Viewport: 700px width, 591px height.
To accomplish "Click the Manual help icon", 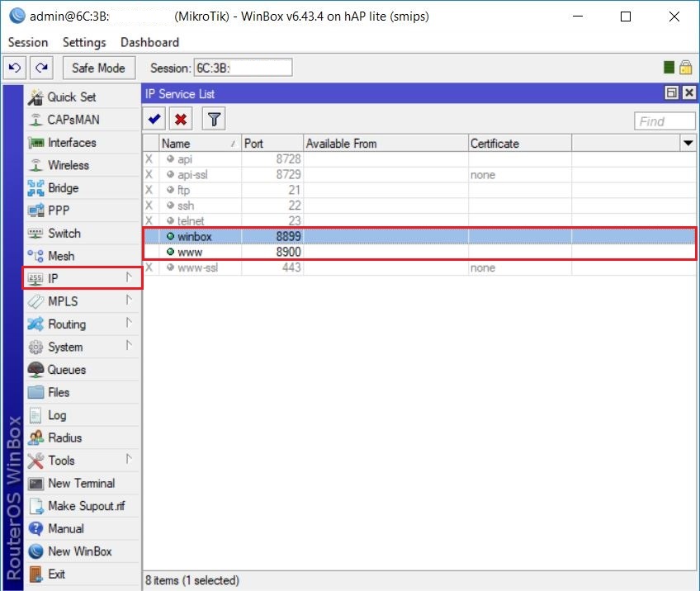I will coord(35,529).
